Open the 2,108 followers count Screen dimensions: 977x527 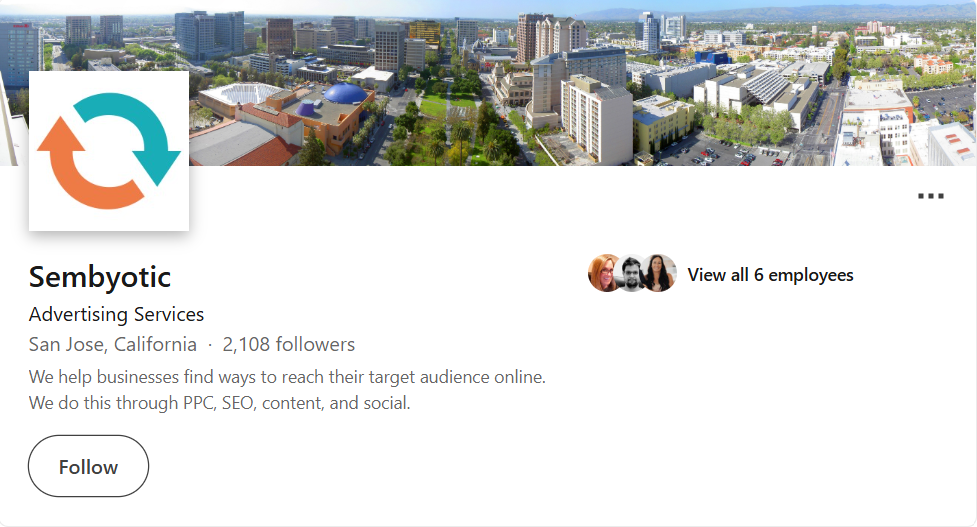[x=289, y=345]
